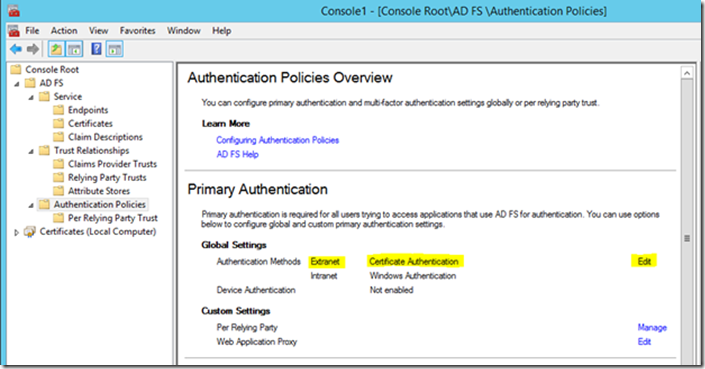Click the Certificate Authentication value
705x369 pixels.
tap(414, 262)
